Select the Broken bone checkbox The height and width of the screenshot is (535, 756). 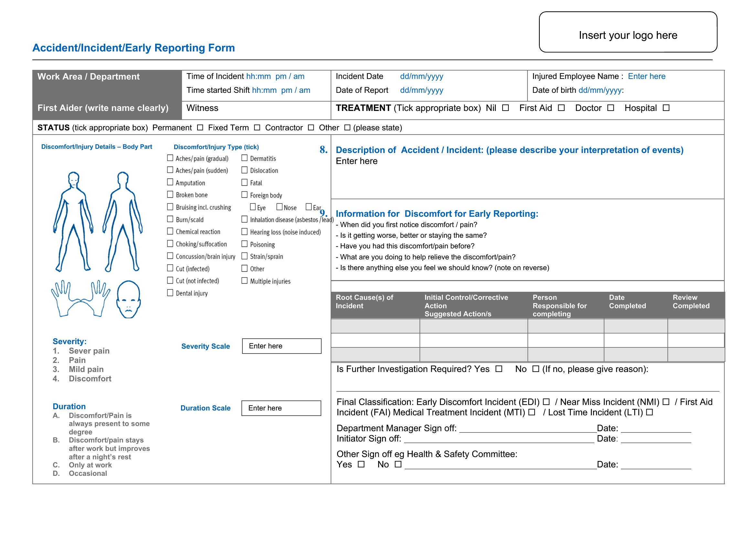point(170,194)
